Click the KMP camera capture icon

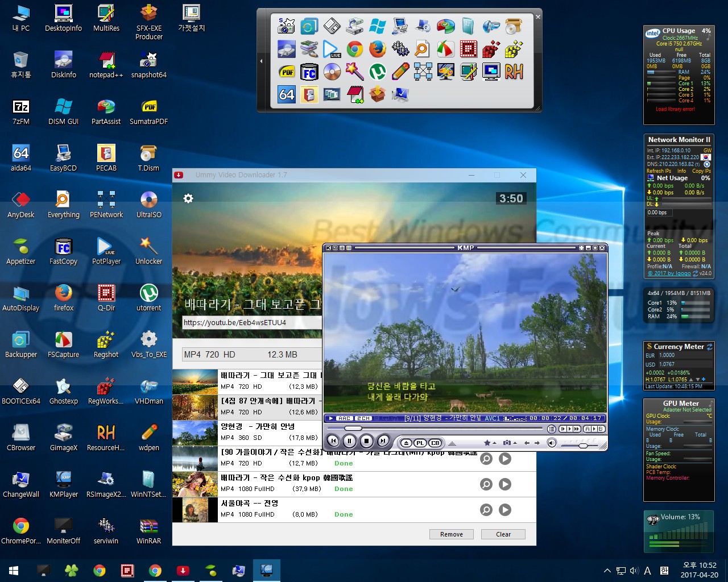[506, 443]
